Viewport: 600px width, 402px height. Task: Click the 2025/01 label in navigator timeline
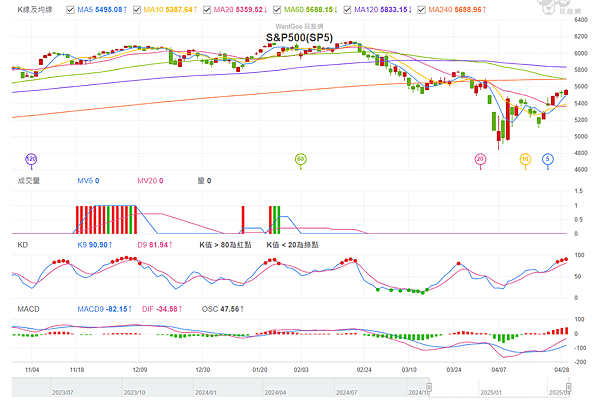tap(491, 393)
